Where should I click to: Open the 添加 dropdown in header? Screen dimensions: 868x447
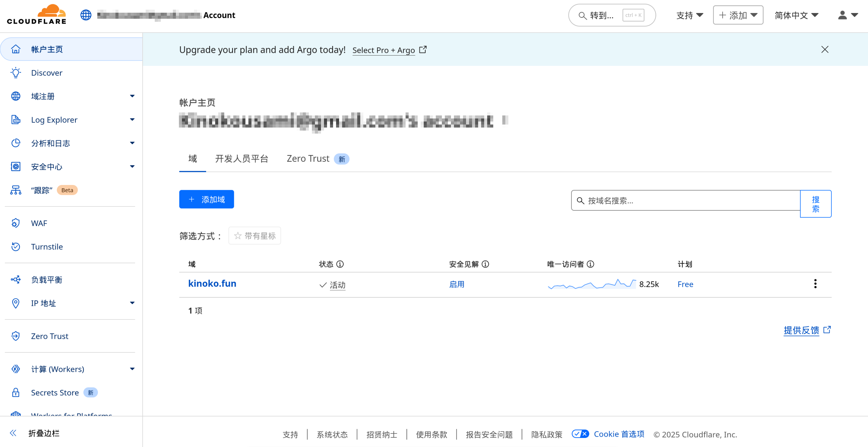tap(738, 15)
